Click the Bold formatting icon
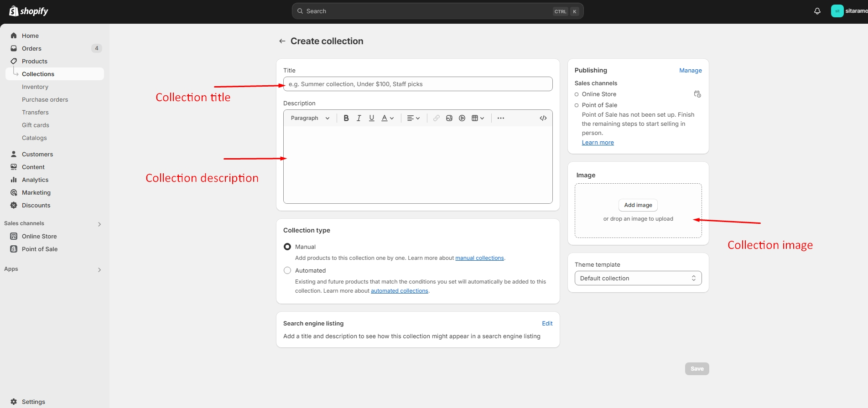 (x=346, y=118)
